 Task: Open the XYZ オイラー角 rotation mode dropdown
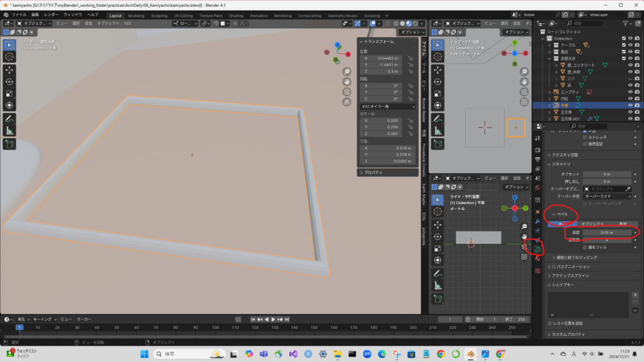[387, 107]
